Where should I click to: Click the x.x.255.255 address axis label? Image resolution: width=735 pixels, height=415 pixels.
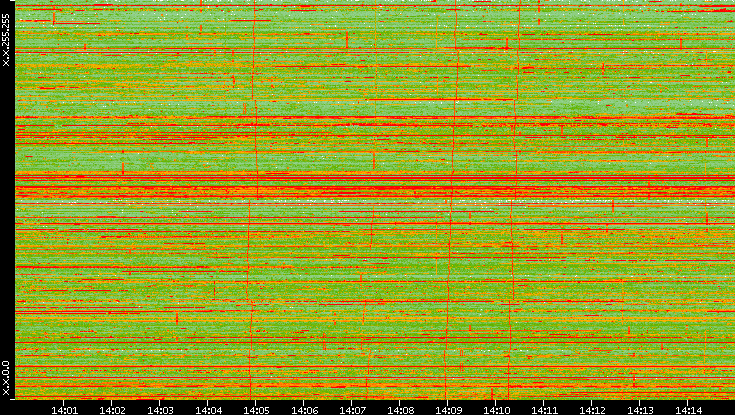pos(6,40)
